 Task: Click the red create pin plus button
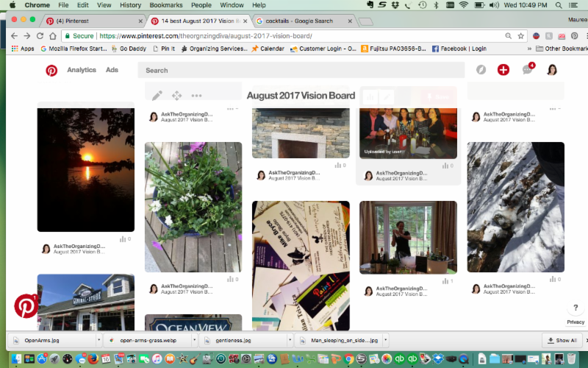coord(503,70)
